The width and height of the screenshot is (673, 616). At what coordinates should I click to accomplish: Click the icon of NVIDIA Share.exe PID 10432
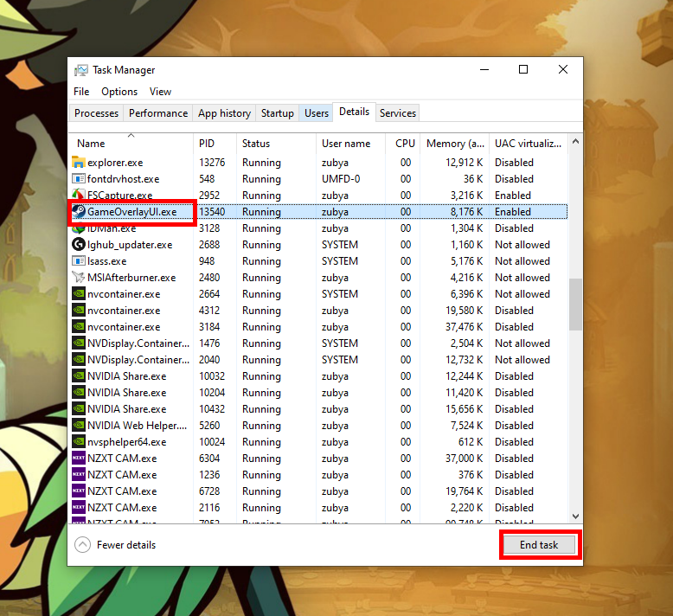click(x=79, y=408)
